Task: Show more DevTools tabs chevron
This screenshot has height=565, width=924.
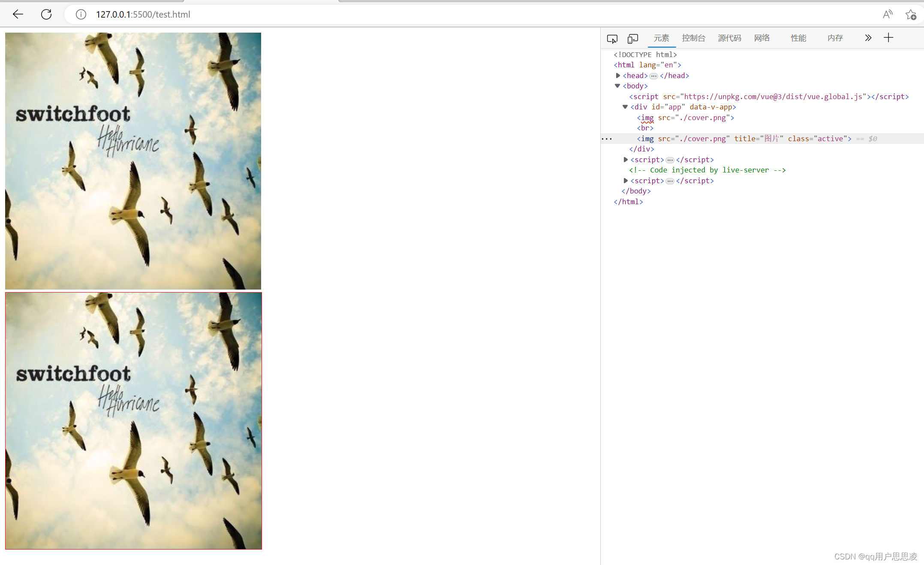Action: click(868, 38)
